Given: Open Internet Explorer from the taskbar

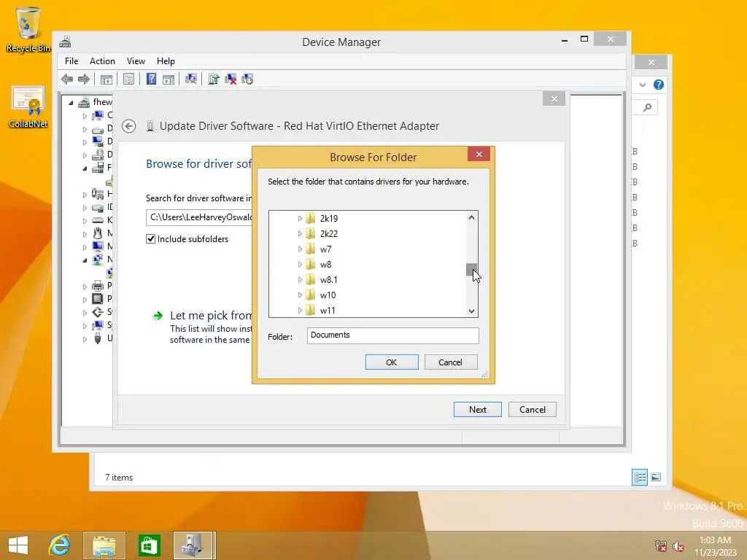Looking at the screenshot, I should click(60, 545).
